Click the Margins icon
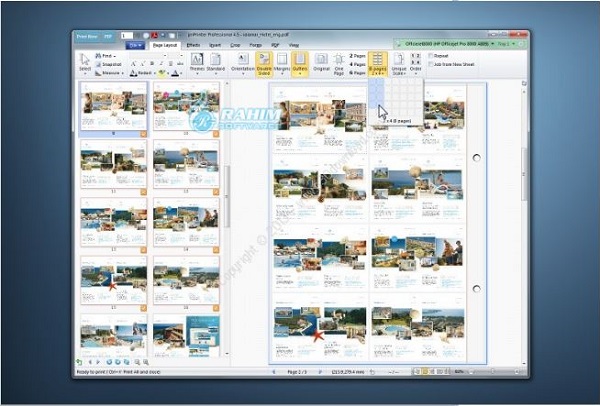 pyautogui.click(x=283, y=62)
